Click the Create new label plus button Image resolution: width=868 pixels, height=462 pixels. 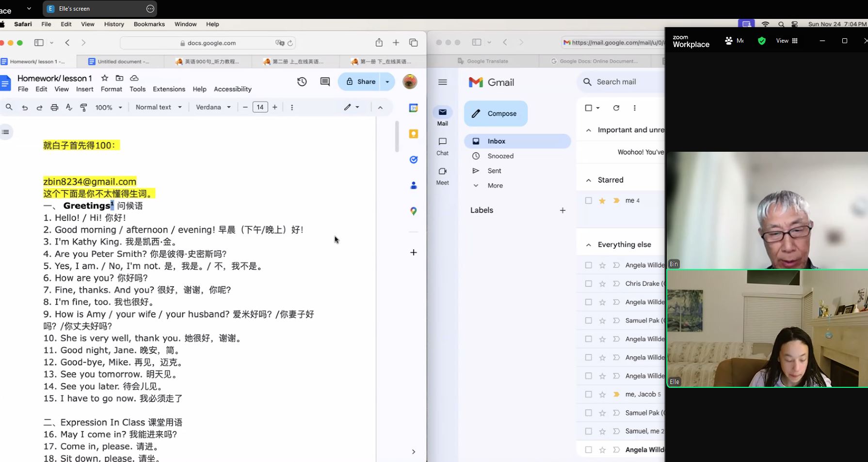pyautogui.click(x=563, y=210)
